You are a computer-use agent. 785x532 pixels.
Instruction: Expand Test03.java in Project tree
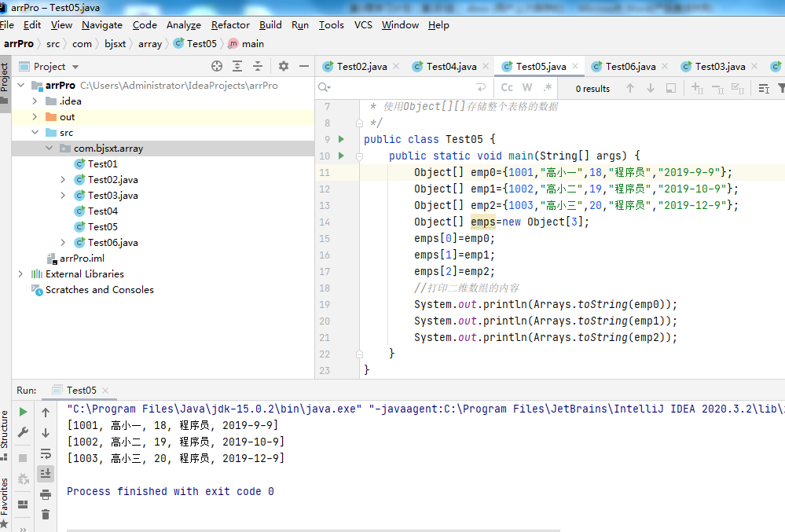point(63,195)
